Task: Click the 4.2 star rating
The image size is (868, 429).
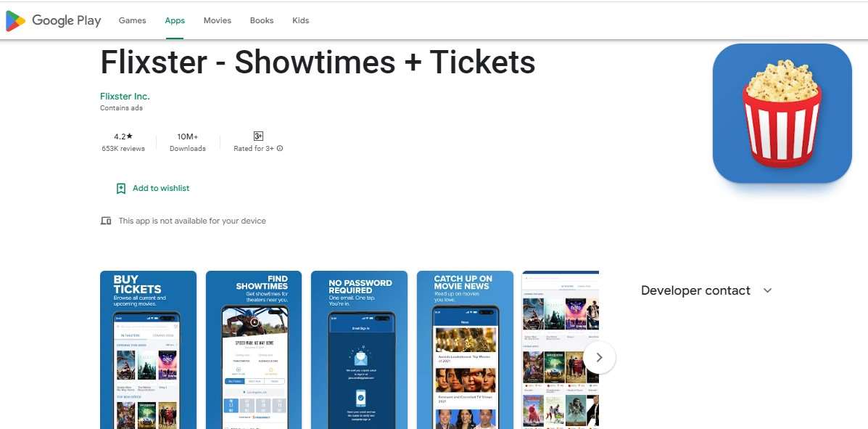Action: [x=123, y=136]
